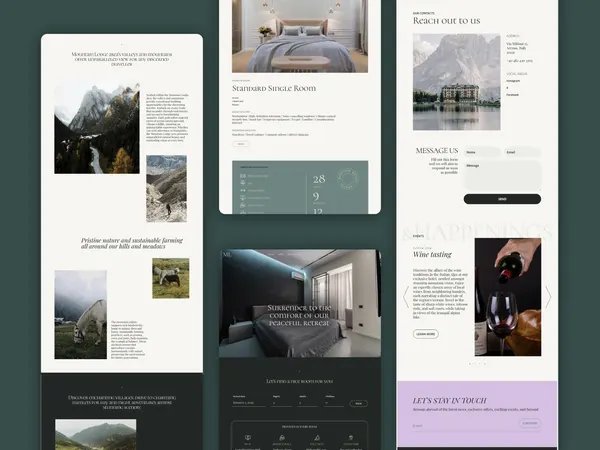The image size is (600, 450).
Task: Click the SEND button in Message Us form
Action: coord(502,199)
